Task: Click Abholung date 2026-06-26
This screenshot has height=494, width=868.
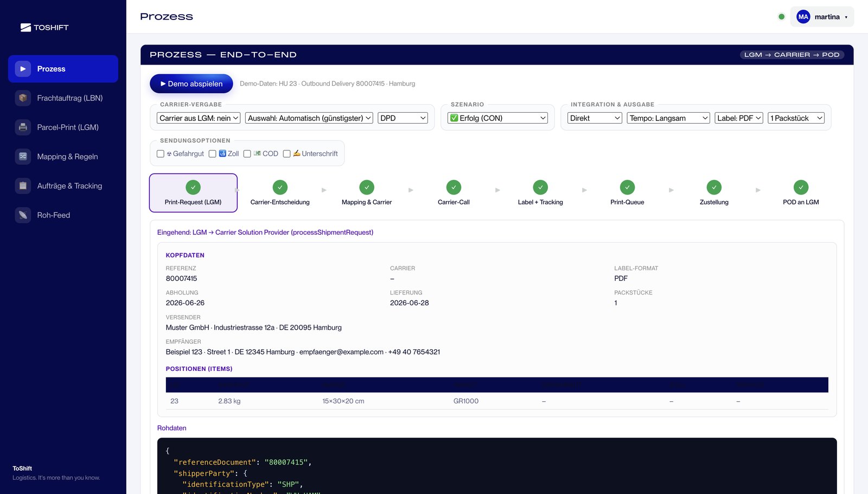Action: pos(185,303)
